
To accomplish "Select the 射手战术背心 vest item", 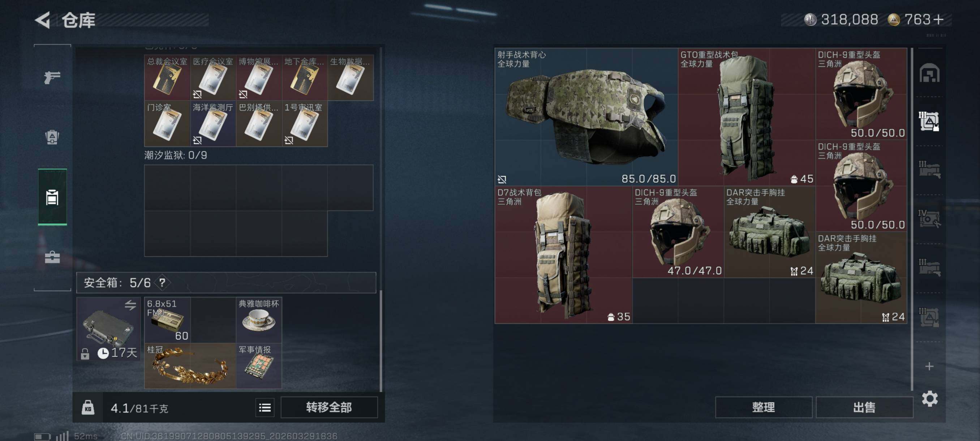I will (586, 117).
